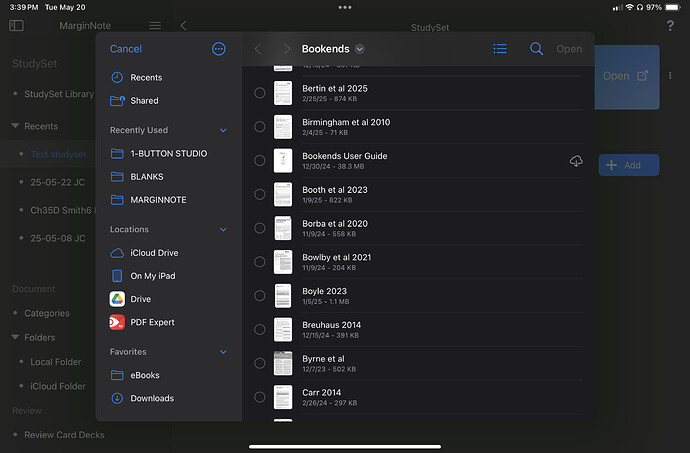Collapse the Favorites section
The width and height of the screenshot is (690, 453).
(x=223, y=352)
